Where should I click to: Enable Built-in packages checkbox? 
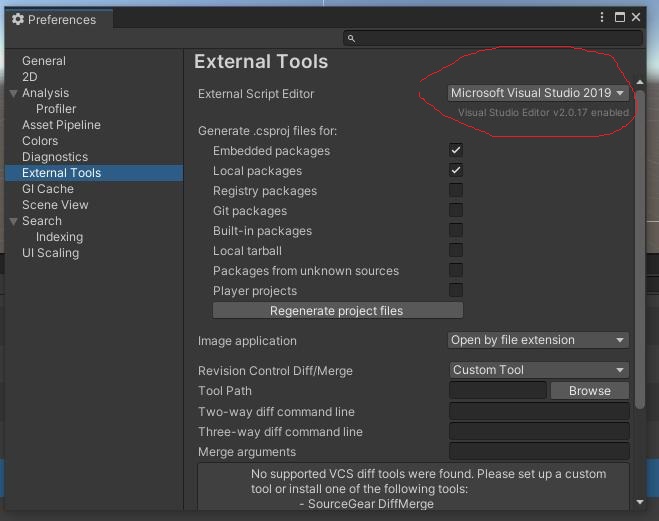456,230
